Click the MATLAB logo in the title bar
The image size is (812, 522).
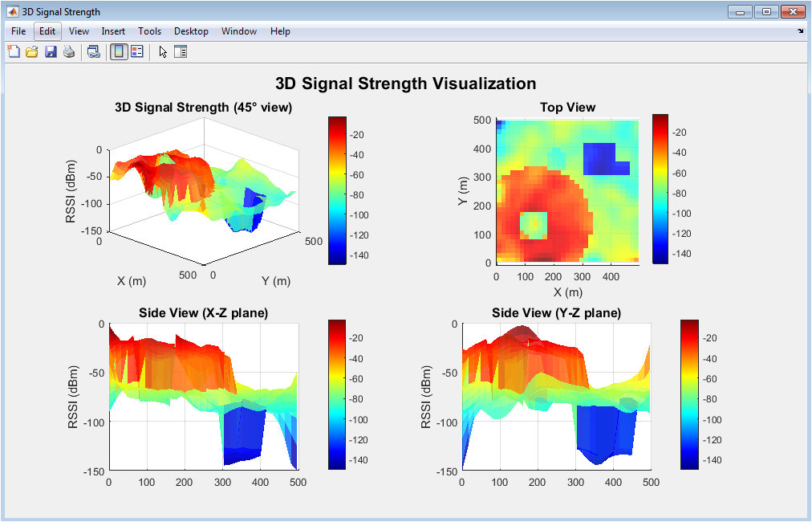pyautogui.click(x=13, y=11)
